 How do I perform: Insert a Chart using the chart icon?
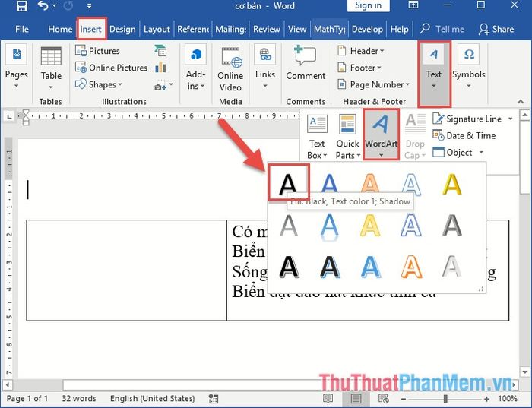[x=160, y=68]
